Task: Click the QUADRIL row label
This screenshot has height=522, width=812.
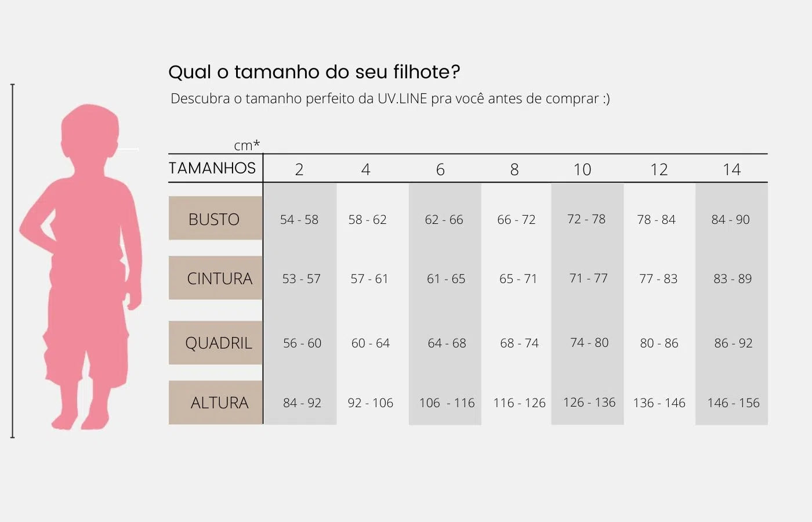Action: (x=218, y=343)
